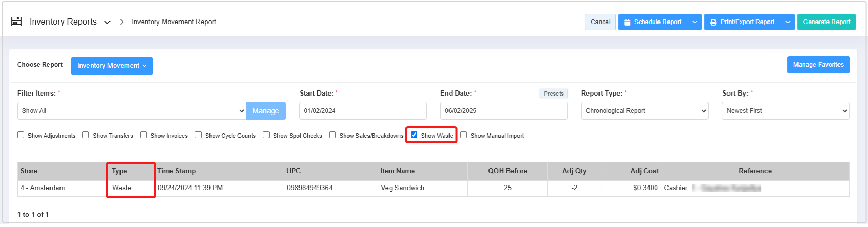Screen dimensions: 868x227
Task: Open the Print/Export Report dropdown arrow
Action: pyautogui.click(x=787, y=22)
